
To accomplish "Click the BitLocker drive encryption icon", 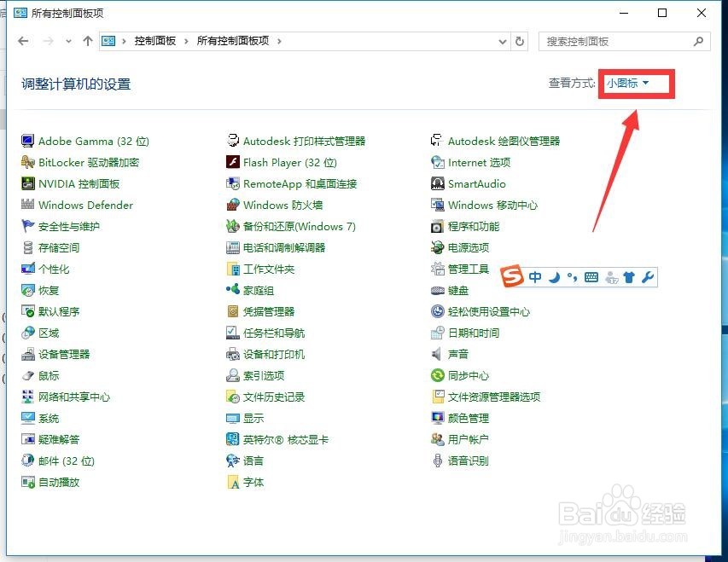I will click(28, 162).
